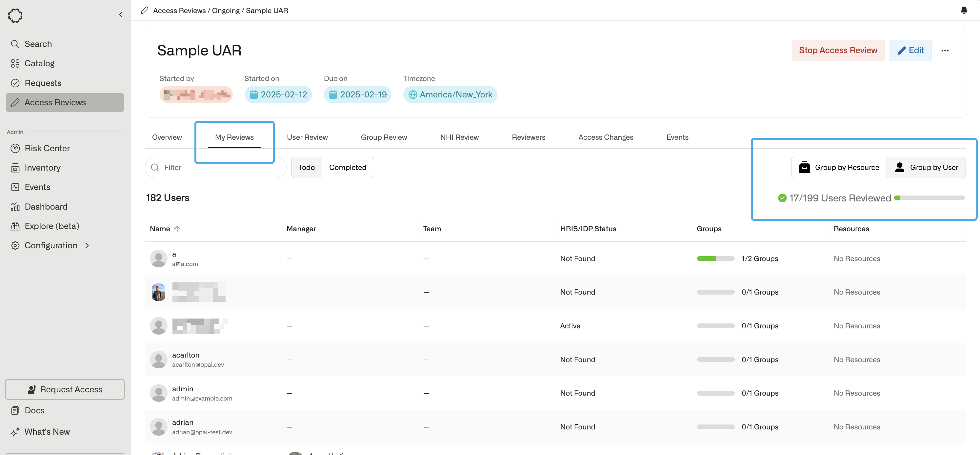The width and height of the screenshot is (980, 455).
Task: Click the Request Access button
Action: click(x=65, y=389)
